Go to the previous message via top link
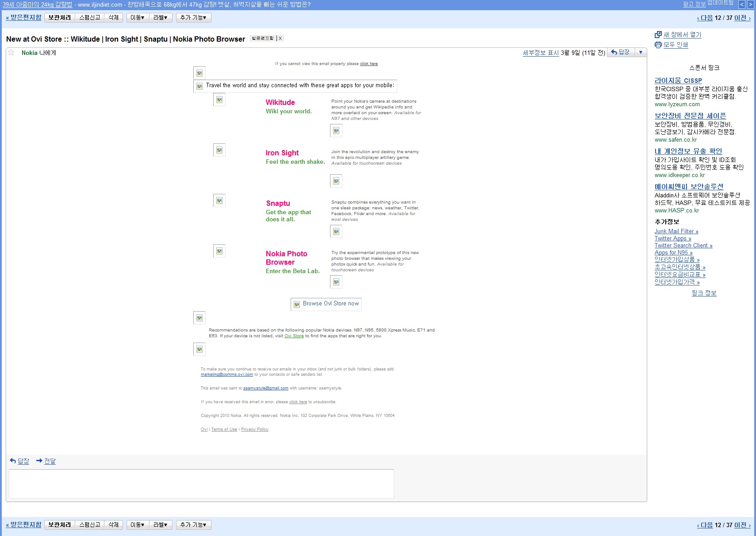This screenshot has height=536, width=756. tap(743, 18)
